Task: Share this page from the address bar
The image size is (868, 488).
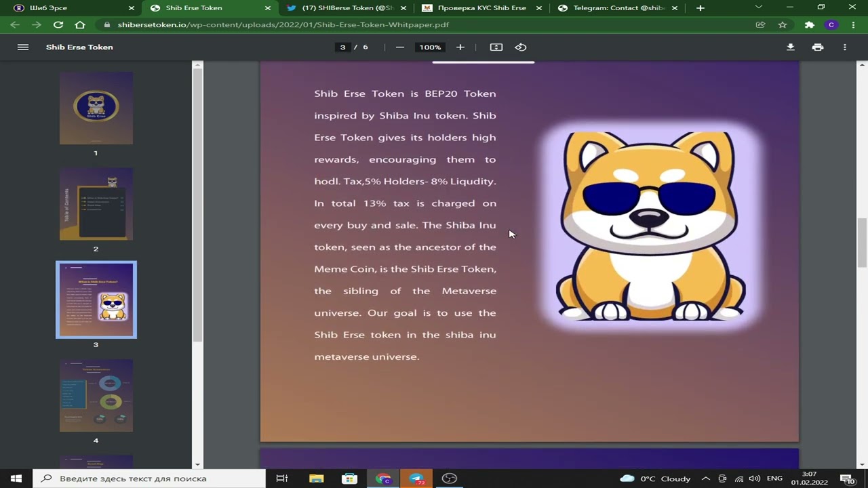Action: tap(761, 25)
